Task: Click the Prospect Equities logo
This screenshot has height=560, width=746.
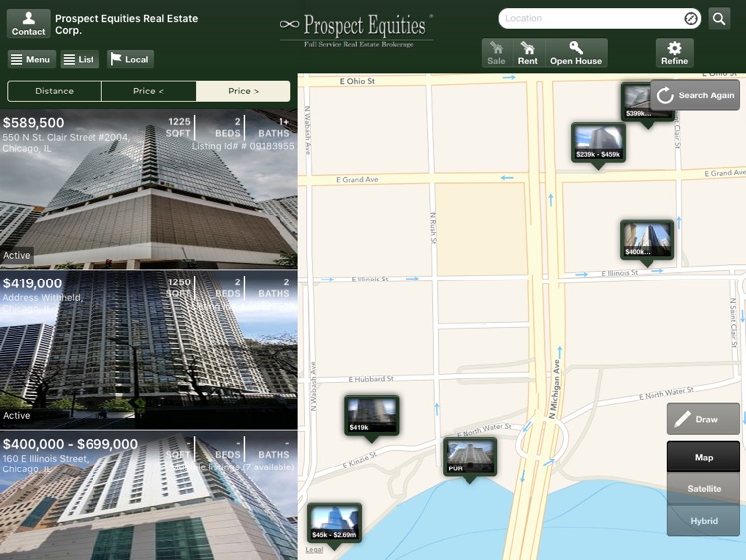Action: [x=357, y=30]
